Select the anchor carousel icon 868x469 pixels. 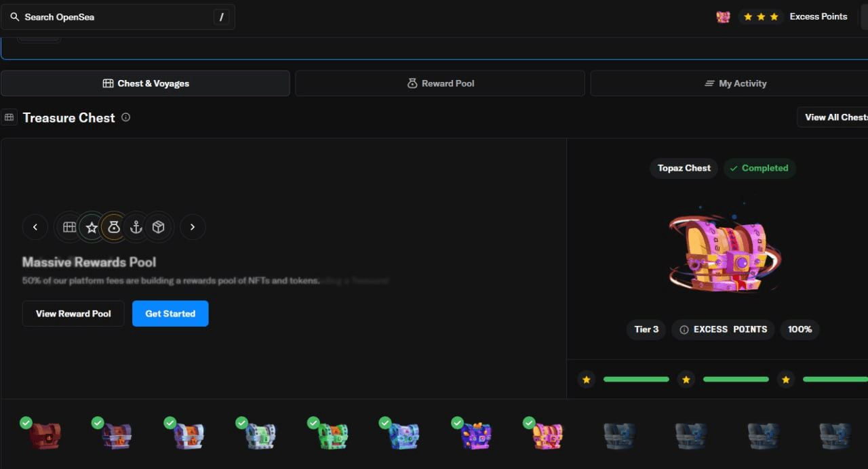click(x=136, y=227)
